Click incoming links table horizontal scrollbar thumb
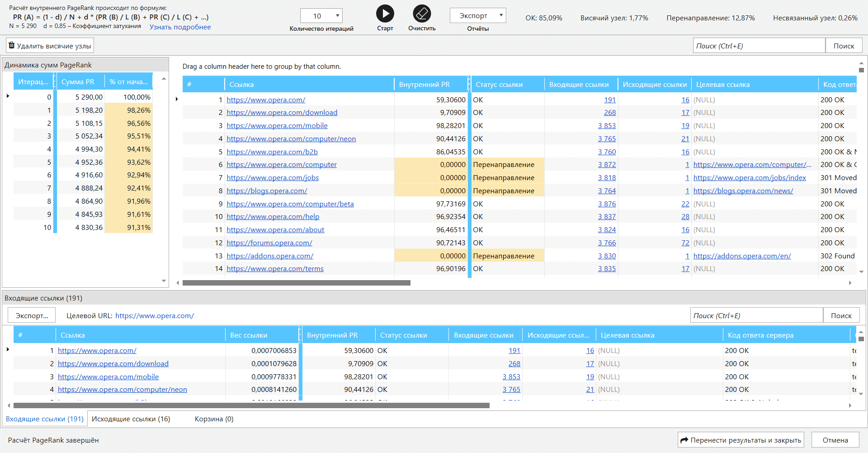Viewport: 868px width, 453px height. 251,405
